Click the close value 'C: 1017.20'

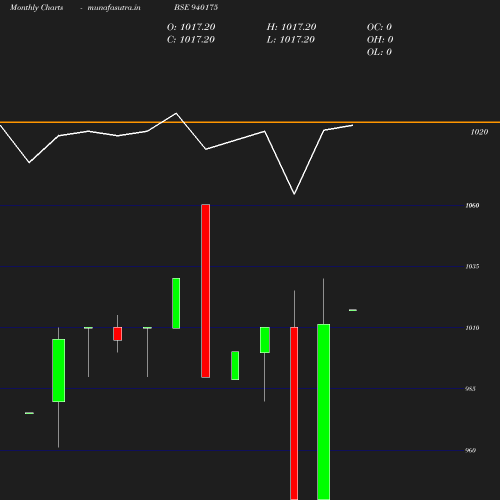coord(191,40)
